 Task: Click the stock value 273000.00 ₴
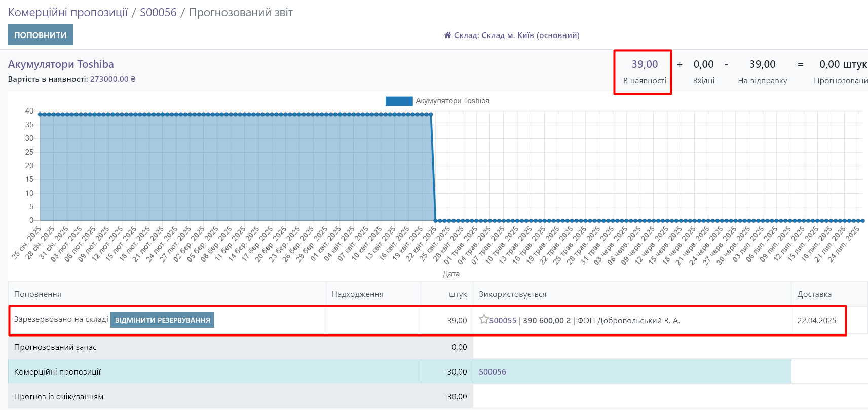(112, 79)
